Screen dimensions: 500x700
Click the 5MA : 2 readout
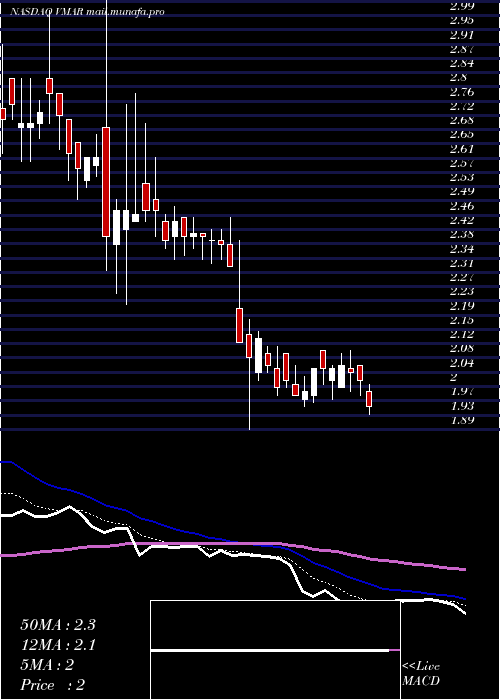[47, 665]
